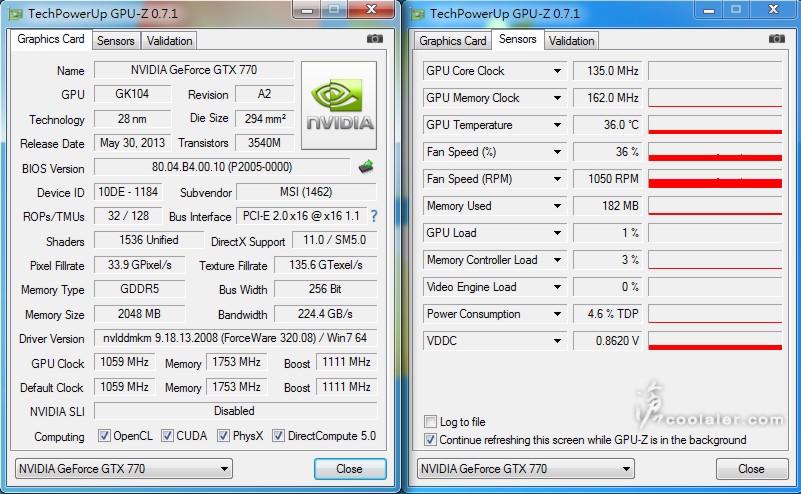This screenshot has width=801, height=494.
Task: Open the Memory Controller Load dropdown
Action: coord(557,260)
